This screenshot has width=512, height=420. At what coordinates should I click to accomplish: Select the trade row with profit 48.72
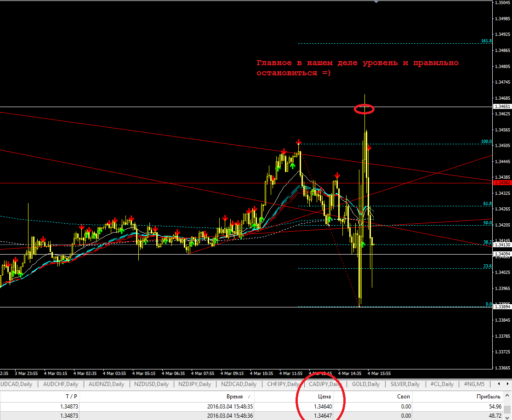click(x=252, y=416)
